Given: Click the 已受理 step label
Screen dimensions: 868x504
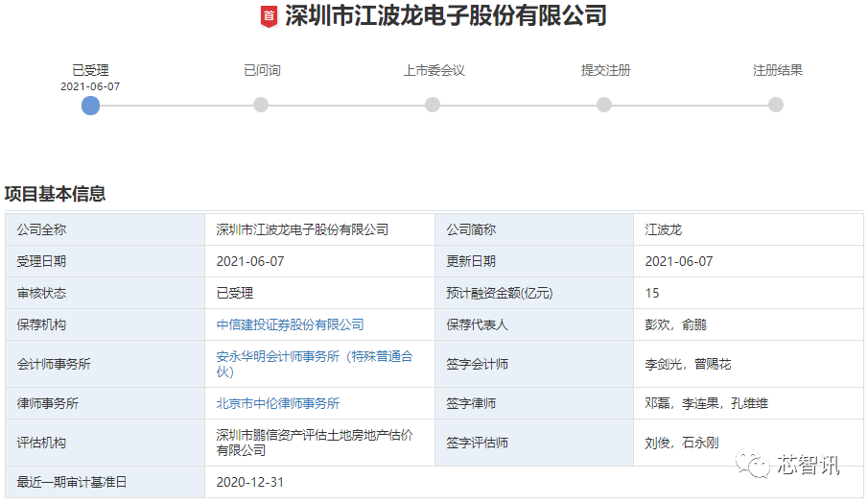Looking at the screenshot, I should click(90, 70).
